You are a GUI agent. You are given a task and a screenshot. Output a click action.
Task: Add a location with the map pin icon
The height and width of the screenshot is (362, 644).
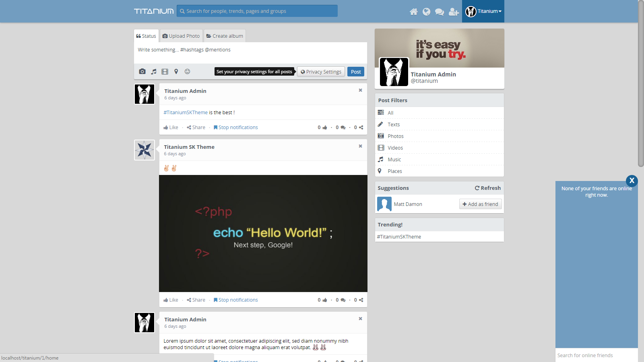(176, 72)
